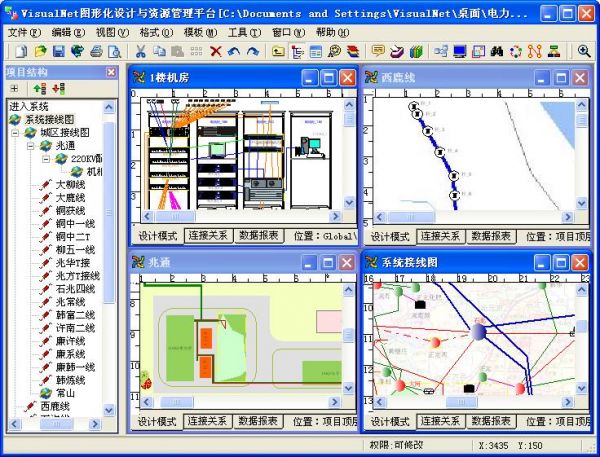The width and height of the screenshot is (600, 457).
Task: Open print preview icon
Action: [114, 51]
